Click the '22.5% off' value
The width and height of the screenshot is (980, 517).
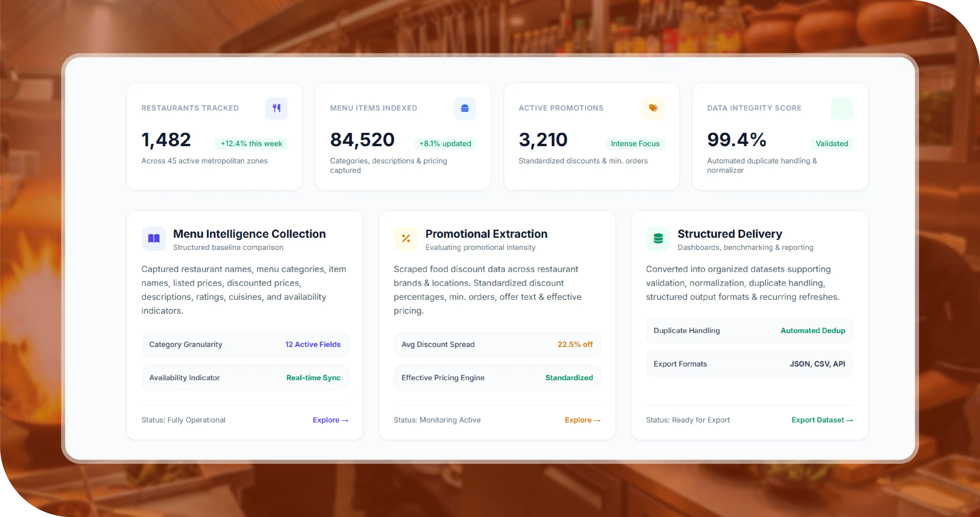coord(575,345)
